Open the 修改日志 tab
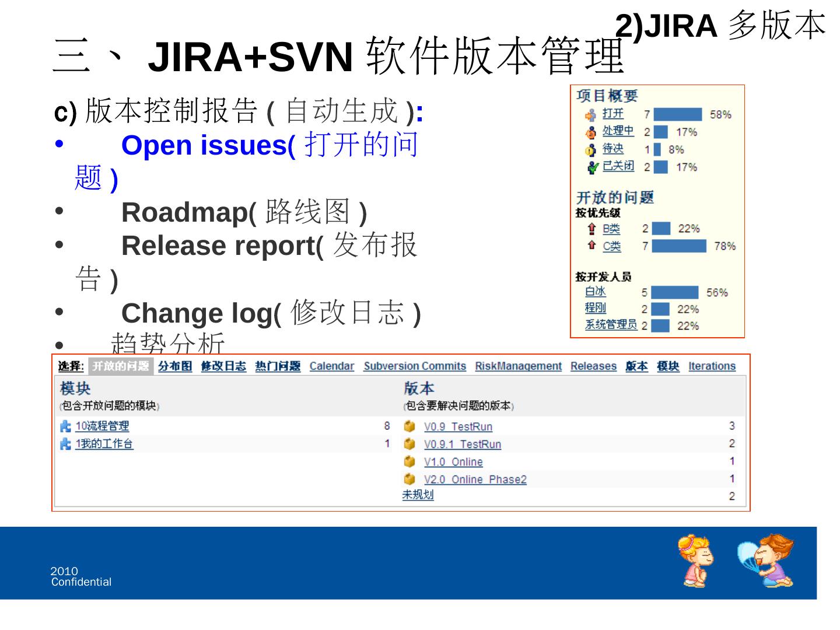This screenshot has height=630, width=840. (223, 366)
